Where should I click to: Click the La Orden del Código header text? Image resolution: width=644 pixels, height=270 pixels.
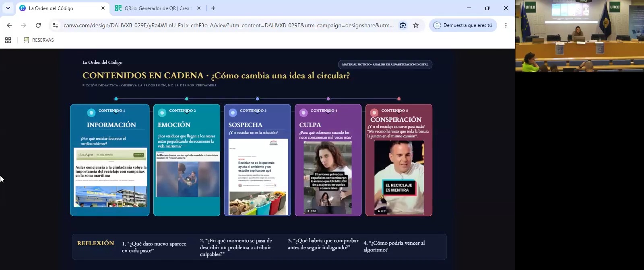pos(102,62)
